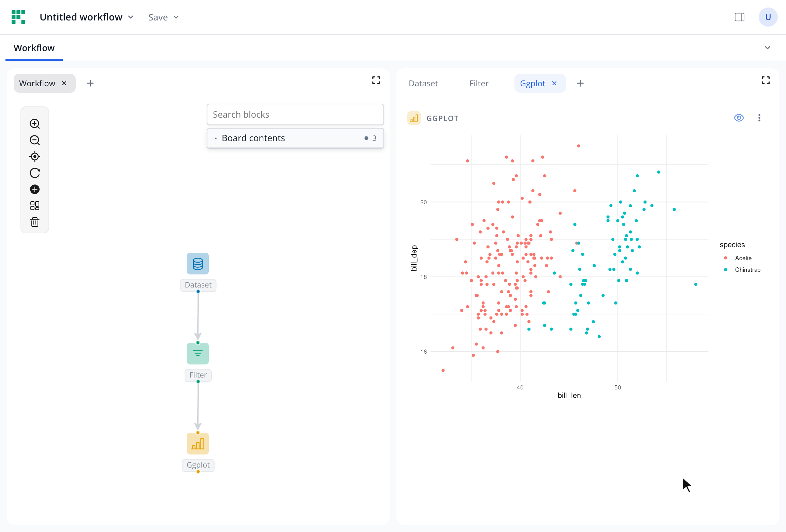
Task: Click the Dataset node label
Action: (x=198, y=285)
